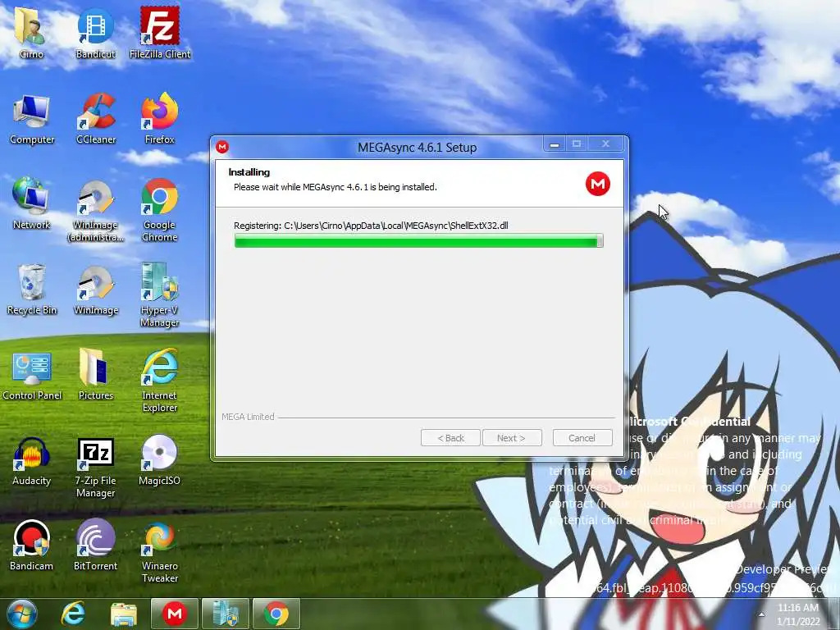The width and height of the screenshot is (840, 630).
Task: Click the < Back button
Action: [450, 438]
